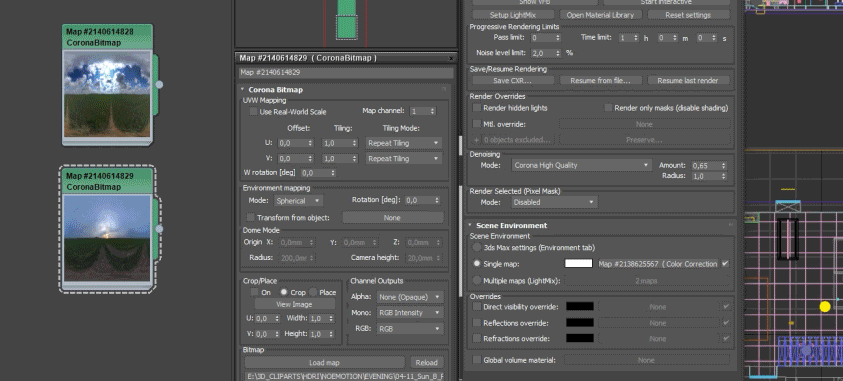Click the Pass limit spinner
843x381 pixels.
coord(557,38)
